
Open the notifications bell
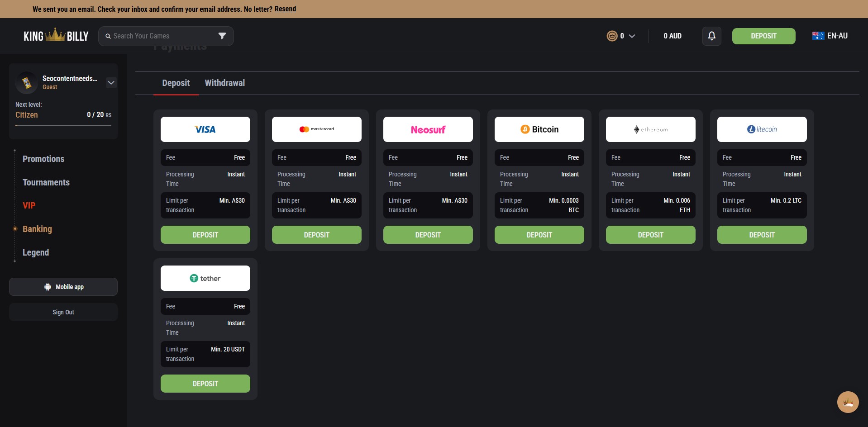[x=712, y=36]
